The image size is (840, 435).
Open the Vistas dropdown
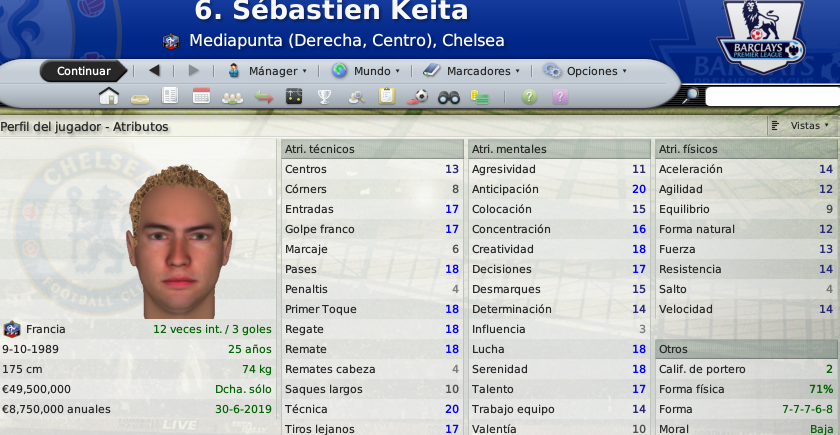point(802,126)
